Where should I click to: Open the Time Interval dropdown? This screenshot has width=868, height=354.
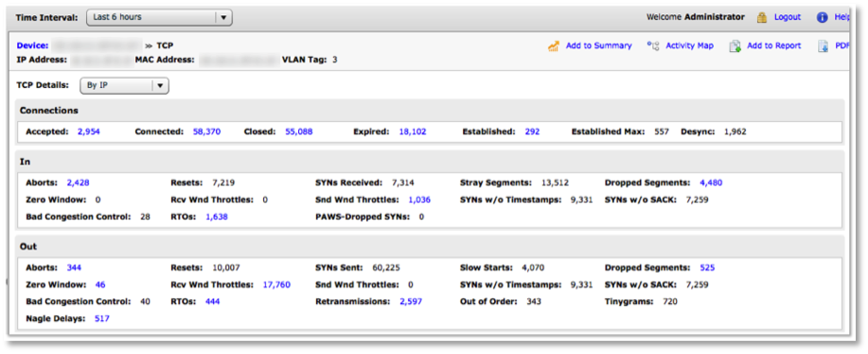coord(159,17)
